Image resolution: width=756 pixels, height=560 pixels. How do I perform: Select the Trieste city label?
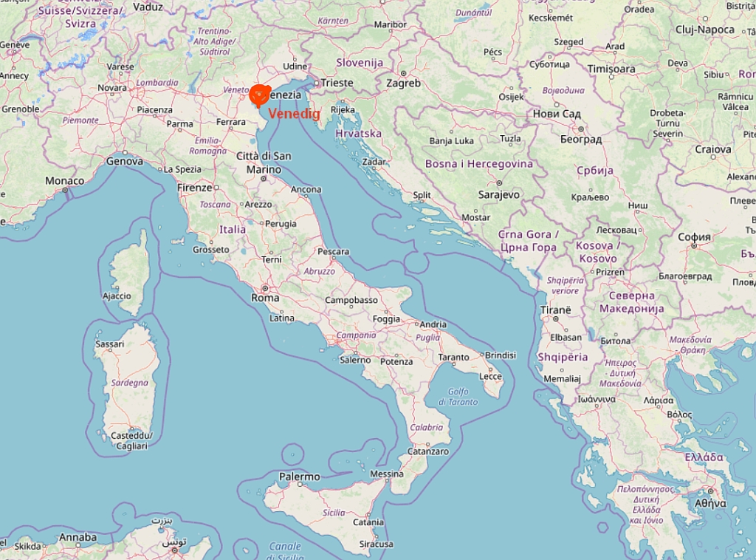[337, 83]
